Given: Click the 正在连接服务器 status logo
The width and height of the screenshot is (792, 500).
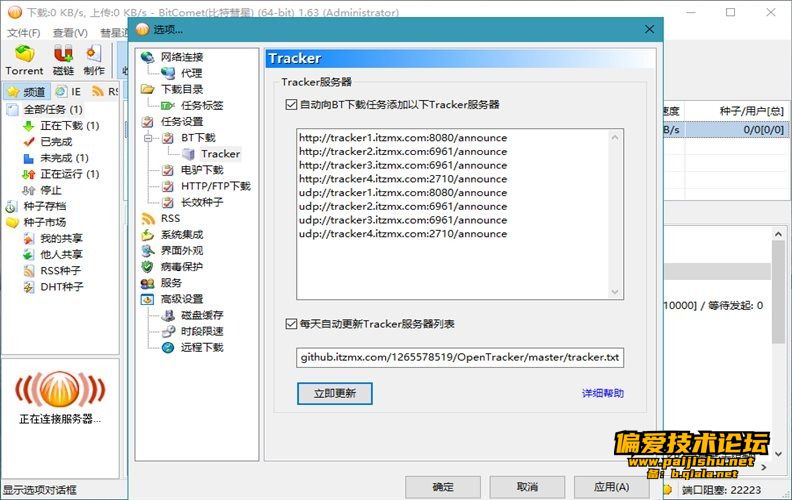Looking at the screenshot, I should point(60,390).
